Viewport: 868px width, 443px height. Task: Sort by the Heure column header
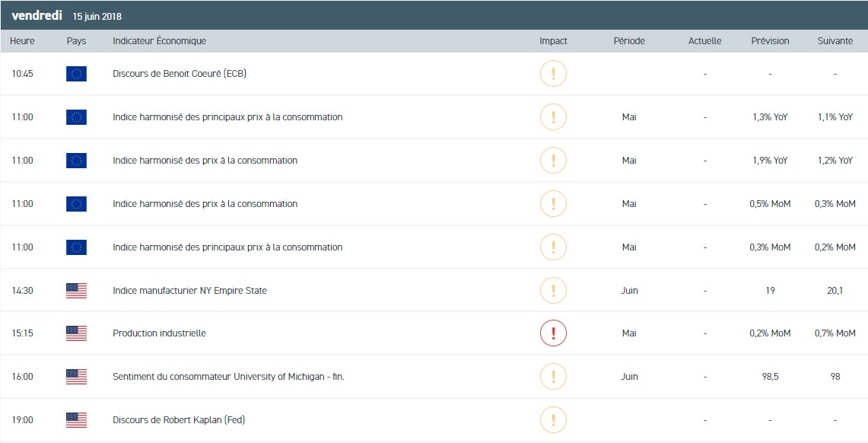click(22, 41)
